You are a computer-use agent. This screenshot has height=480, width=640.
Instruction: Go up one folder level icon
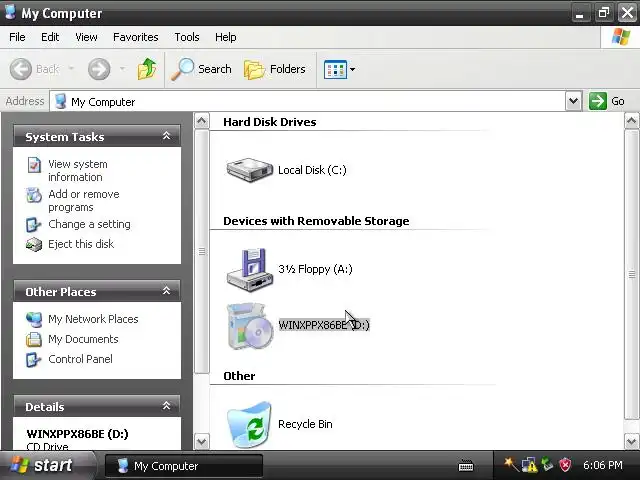point(147,69)
